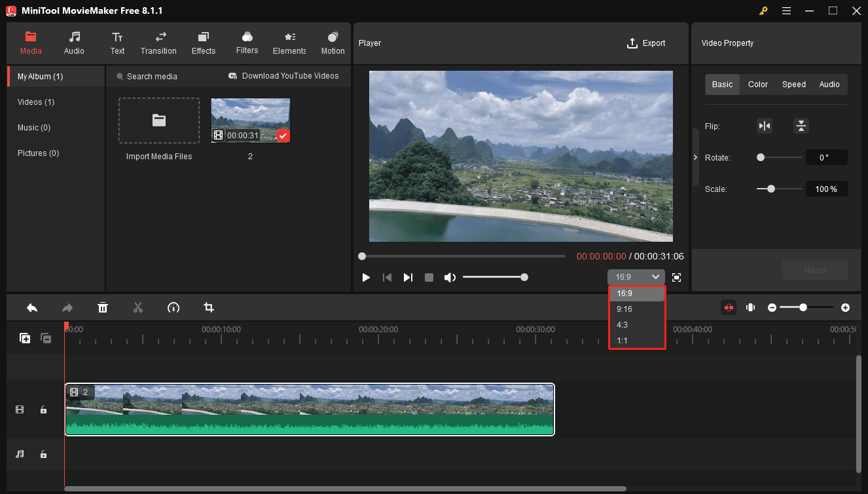Switch to Speed property tab
The image size is (868, 494).
coord(794,85)
